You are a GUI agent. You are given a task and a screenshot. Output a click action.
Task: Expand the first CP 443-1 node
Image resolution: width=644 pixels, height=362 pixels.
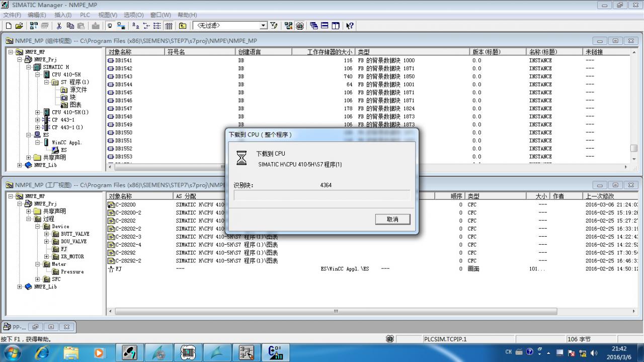(38, 120)
